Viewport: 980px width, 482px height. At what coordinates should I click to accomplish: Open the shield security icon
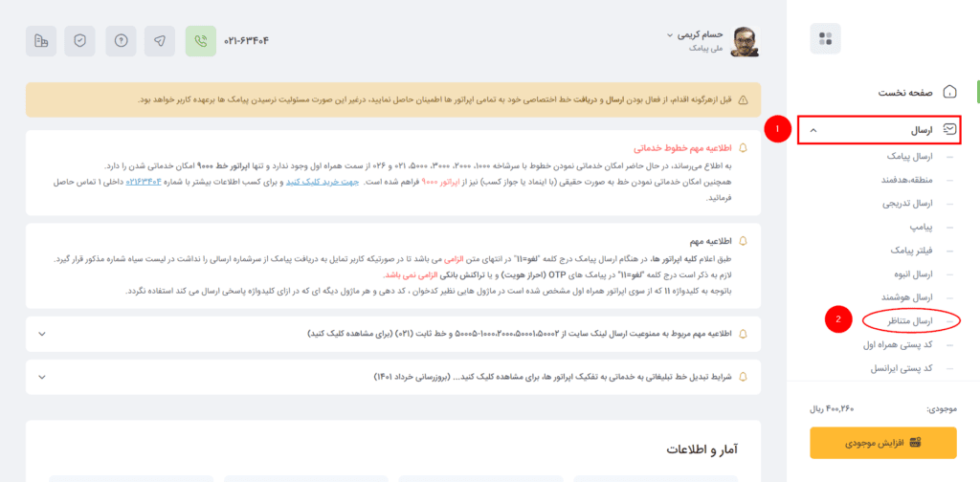[80, 41]
